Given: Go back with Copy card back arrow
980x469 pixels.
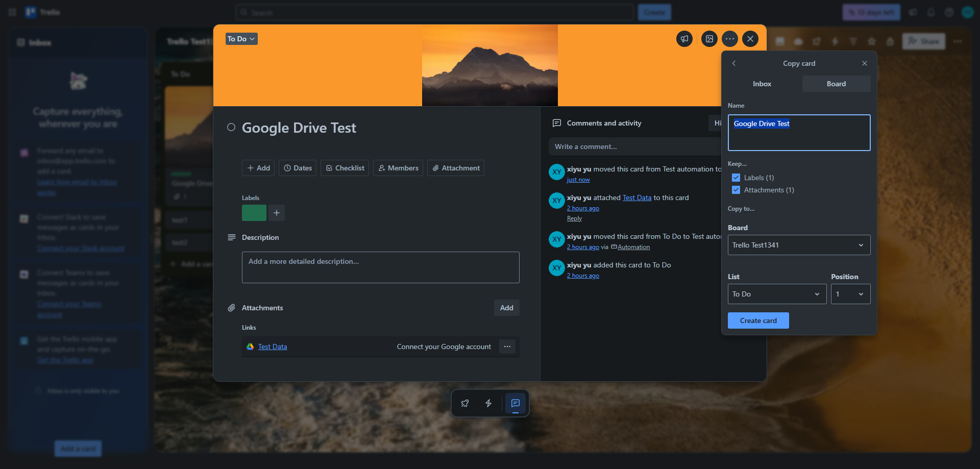Looking at the screenshot, I should pyautogui.click(x=734, y=63).
